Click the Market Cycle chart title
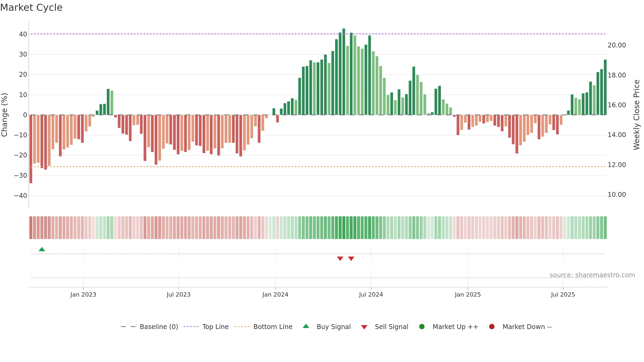The width and height of the screenshot is (644, 362). (x=31, y=8)
